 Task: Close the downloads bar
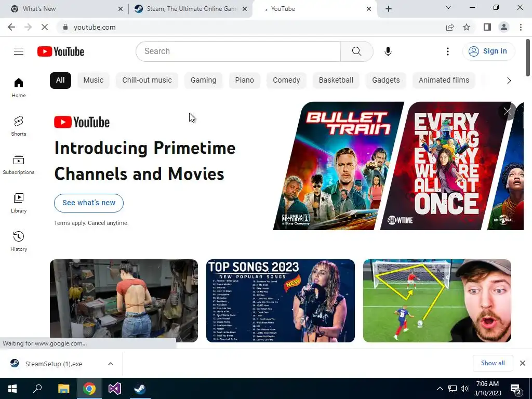click(523, 363)
